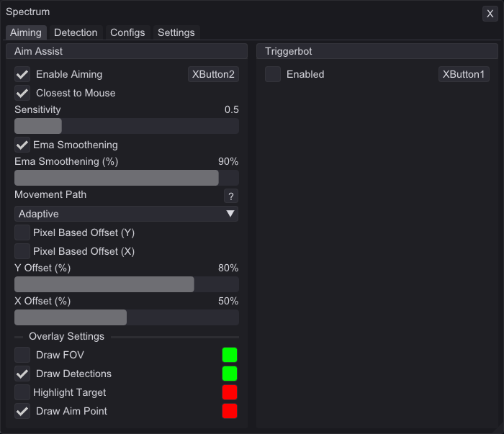Enable the Triggerbot checkbox

(273, 74)
